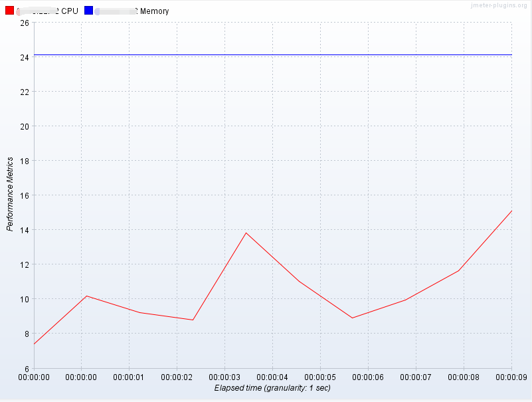Click the y-axis value 10
Screen dimensions: 532x402
click(25, 299)
